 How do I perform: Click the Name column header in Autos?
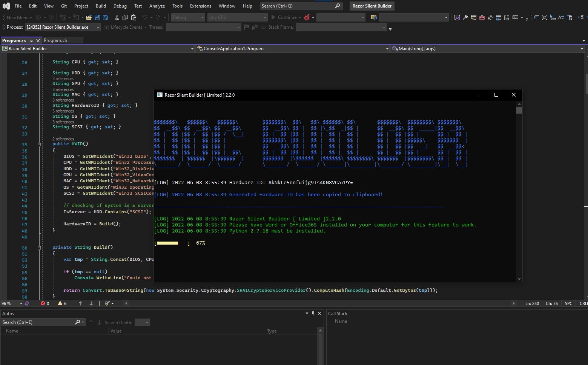[x=12, y=331]
